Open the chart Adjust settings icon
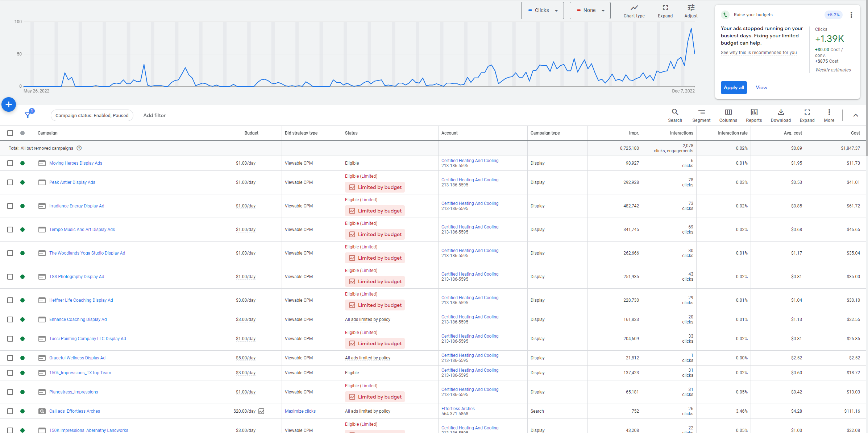 pyautogui.click(x=691, y=8)
